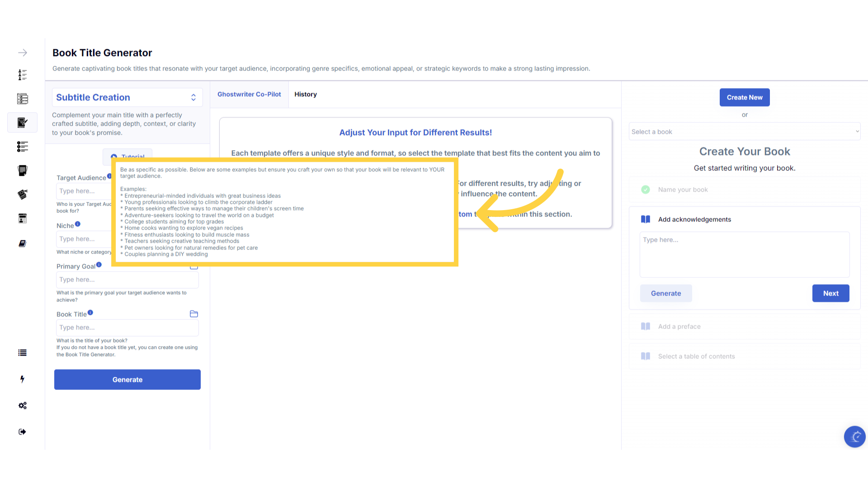Click the Create New button

[745, 98]
